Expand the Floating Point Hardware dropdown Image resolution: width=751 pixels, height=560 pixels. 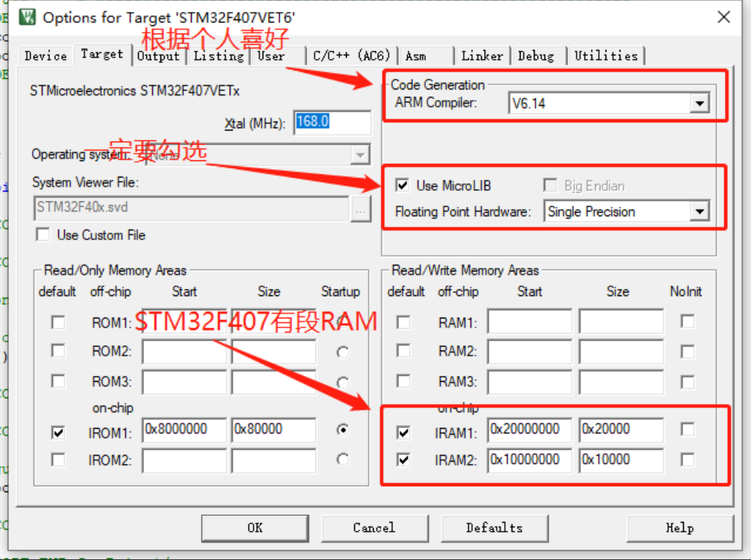point(700,211)
